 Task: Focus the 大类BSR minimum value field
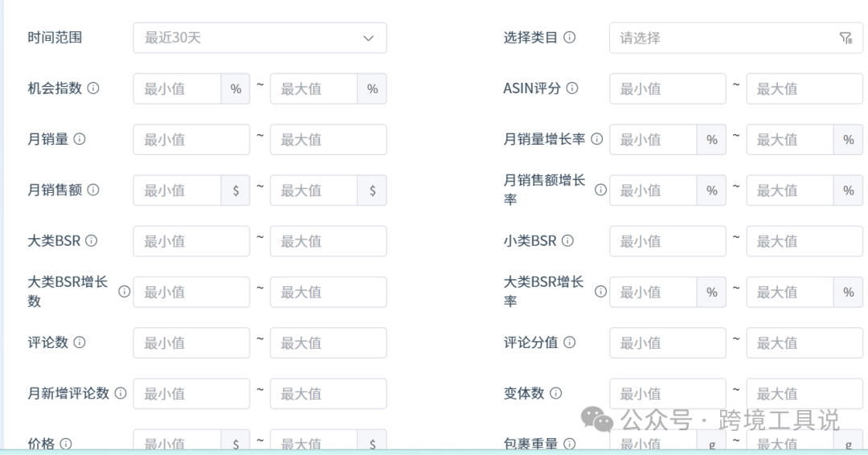pos(191,241)
